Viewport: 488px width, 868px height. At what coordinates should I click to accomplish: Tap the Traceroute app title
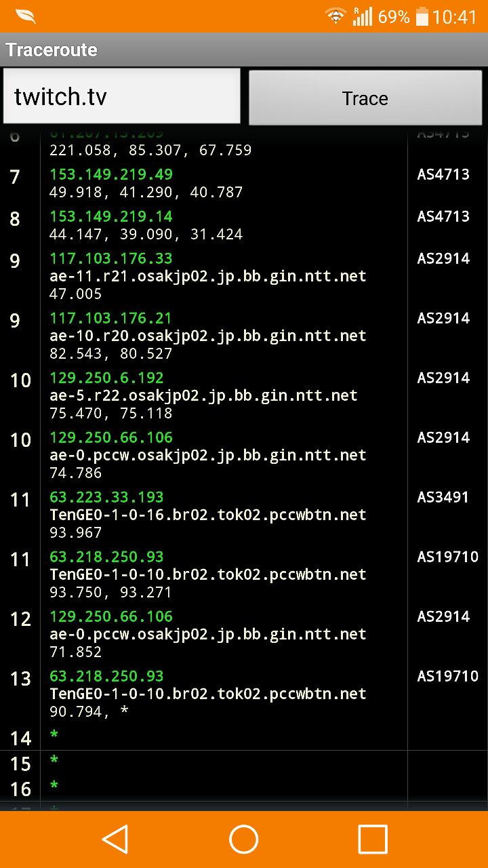pyautogui.click(x=52, y=50)
